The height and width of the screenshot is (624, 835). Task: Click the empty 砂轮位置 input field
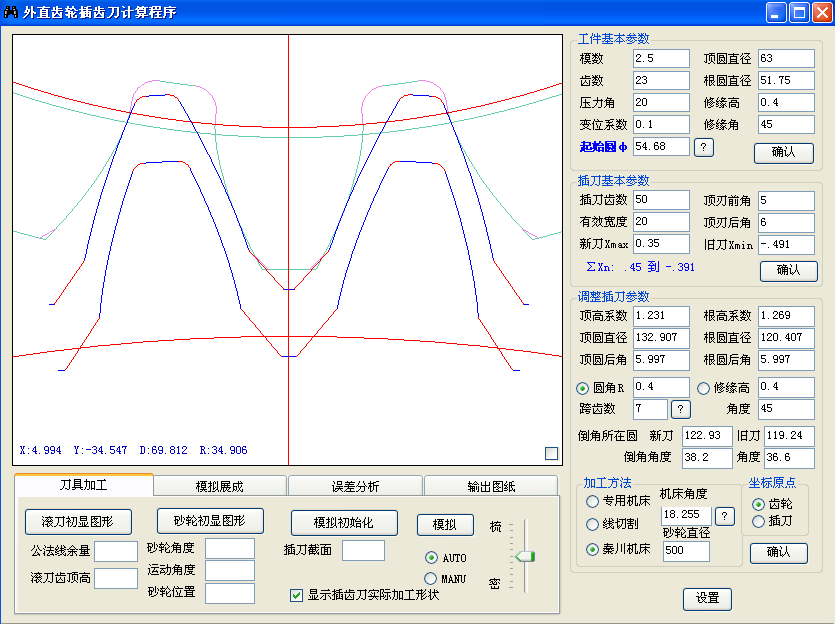click(230, 593)
